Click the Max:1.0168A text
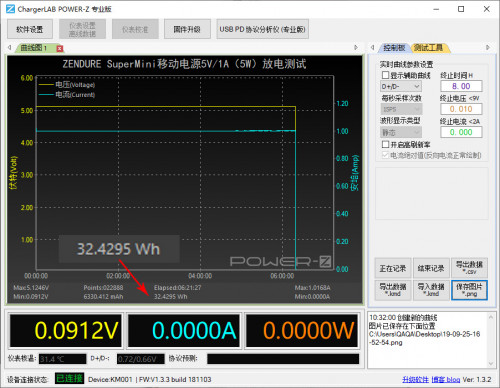500x388 pixels. (x=312, y=287)
